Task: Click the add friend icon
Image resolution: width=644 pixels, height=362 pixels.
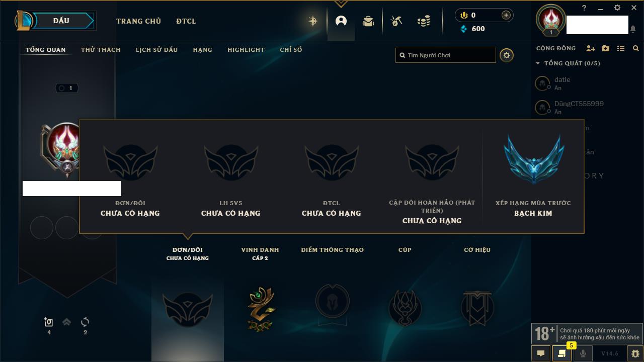Action: point(591,48)
